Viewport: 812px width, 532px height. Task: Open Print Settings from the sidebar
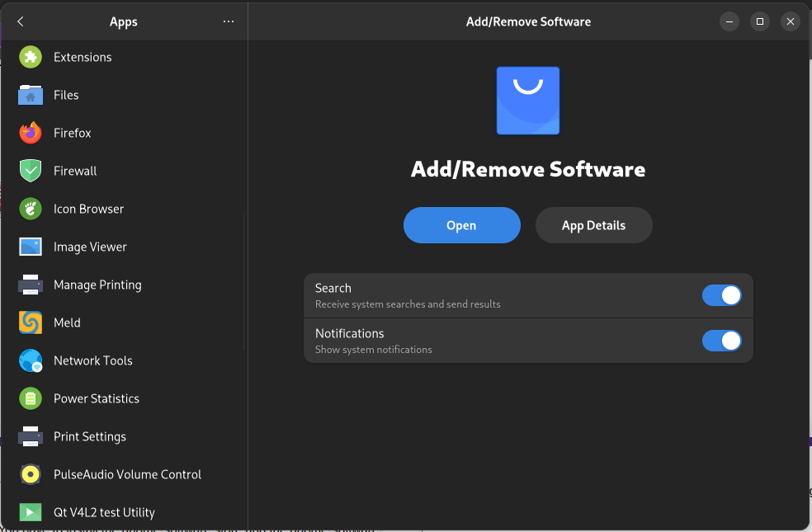tap(90, 436)
